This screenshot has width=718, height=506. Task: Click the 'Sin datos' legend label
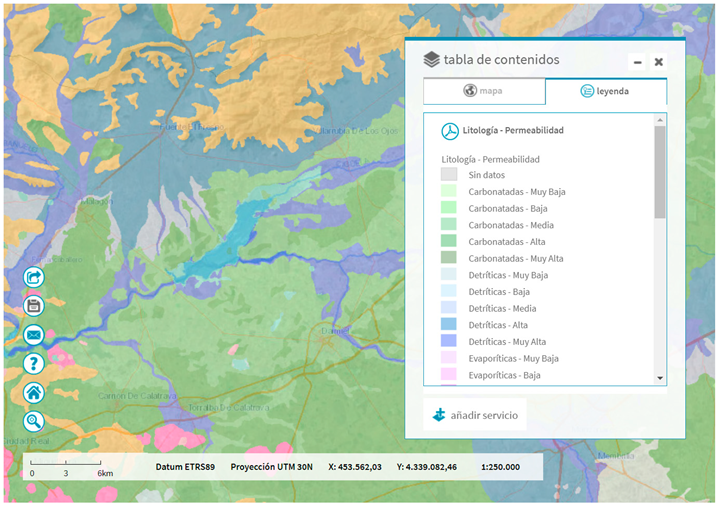[486, 175]
